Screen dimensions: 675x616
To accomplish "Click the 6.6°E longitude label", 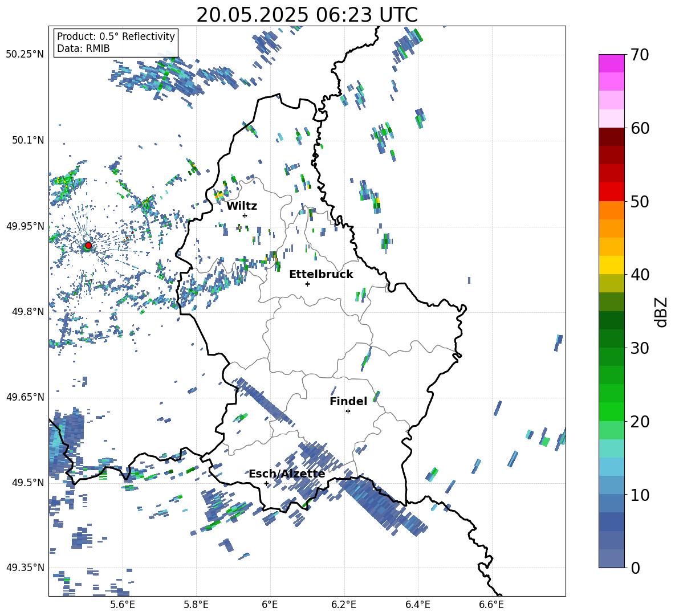I will pos(491,605).
